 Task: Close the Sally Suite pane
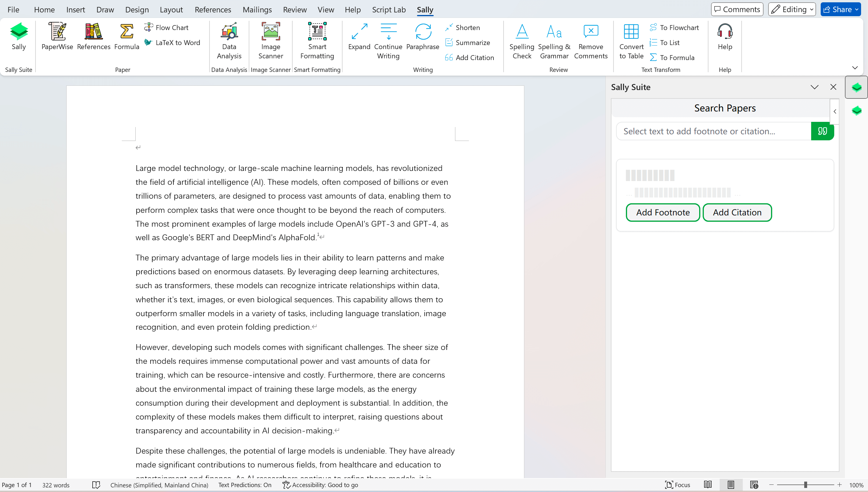[833, 87]
